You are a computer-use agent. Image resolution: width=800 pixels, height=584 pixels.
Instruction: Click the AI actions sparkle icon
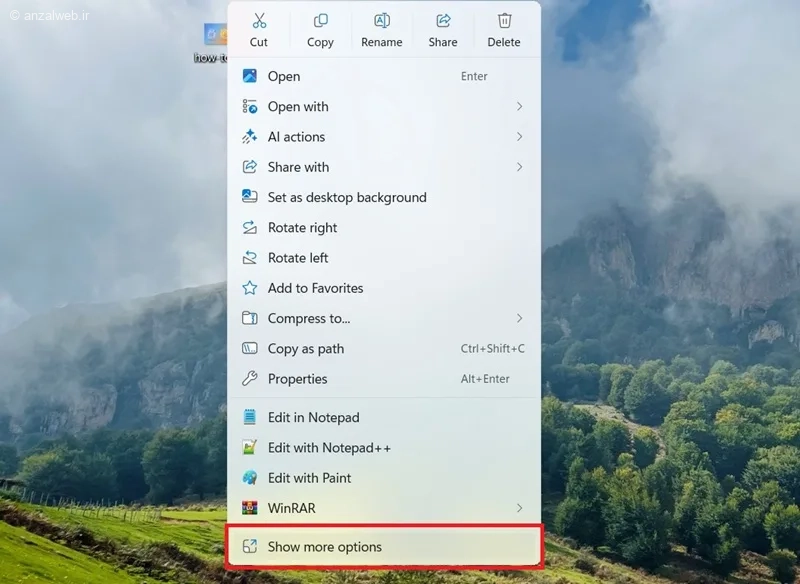[249, 137]
